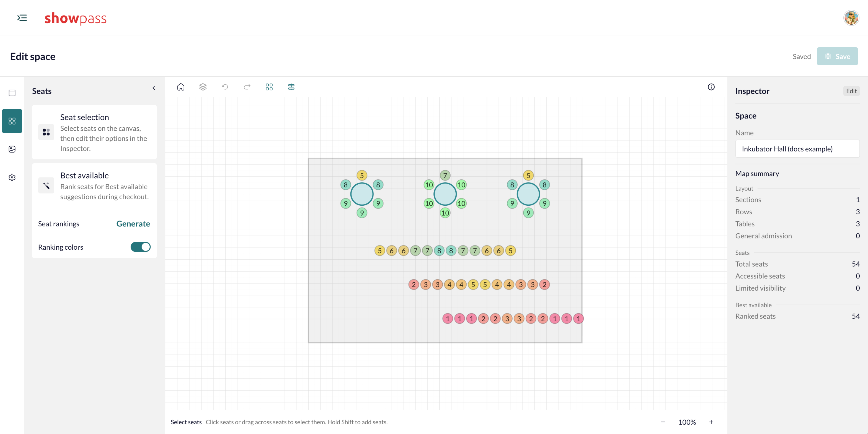Click the General admission summary row

click(797, 236)
